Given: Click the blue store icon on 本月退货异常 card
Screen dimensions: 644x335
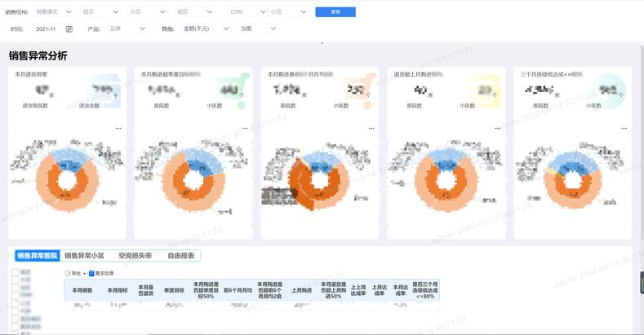Looking at the screenshot, I should [x=105, y=91].
